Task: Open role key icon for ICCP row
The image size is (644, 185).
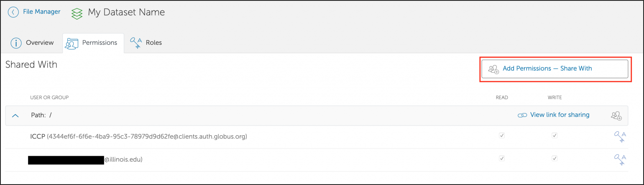Action: pyautogui.click(x=620, y=136)
